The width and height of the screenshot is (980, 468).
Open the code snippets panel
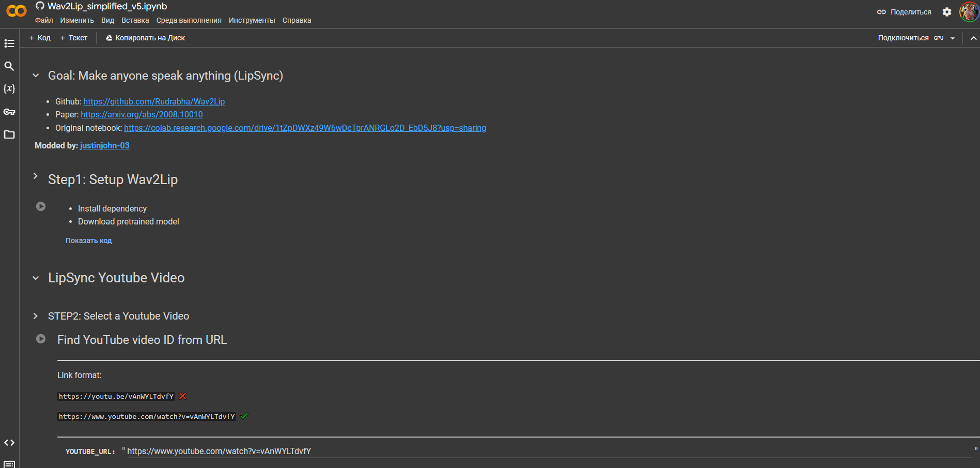tap(9, 443)
